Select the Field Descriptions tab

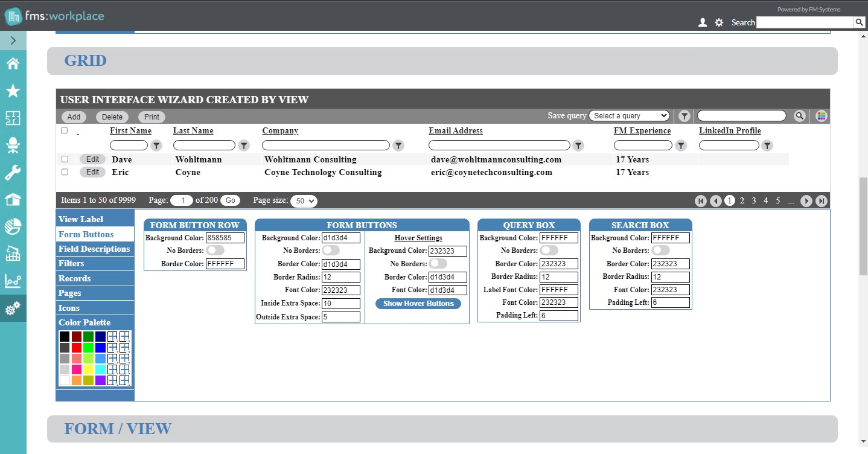tap(94, 249)
